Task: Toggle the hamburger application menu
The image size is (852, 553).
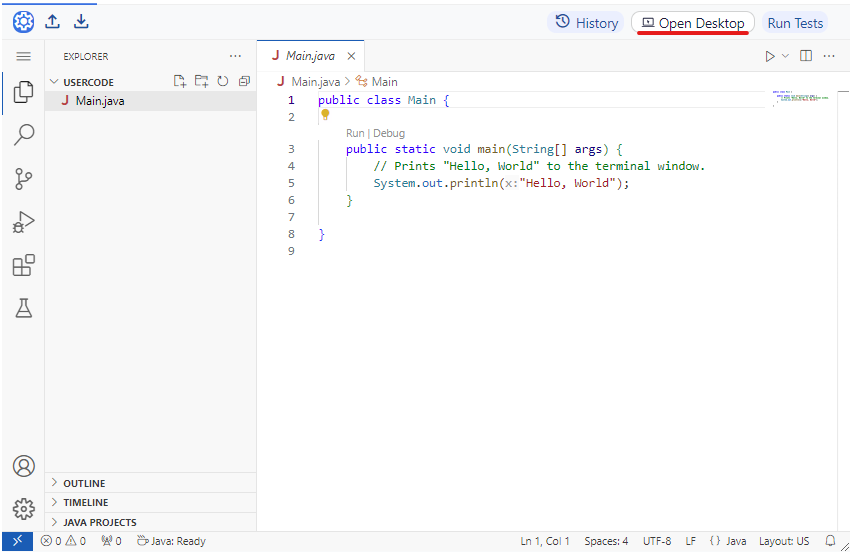Action: pyautogui.click(x=23, y=56)
